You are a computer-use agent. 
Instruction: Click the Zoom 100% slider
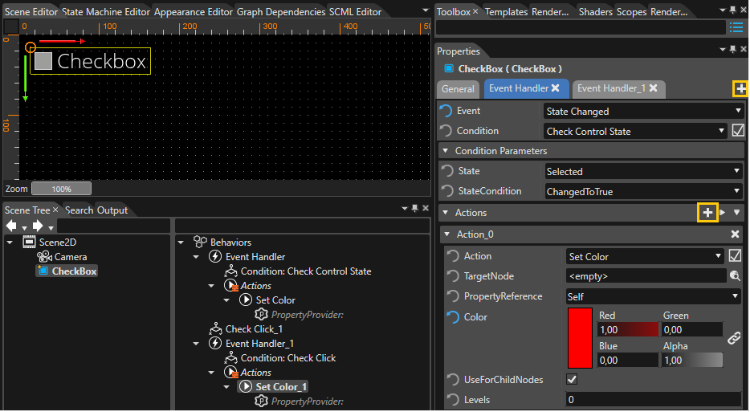pyautogui.click(x=61, y=189)
